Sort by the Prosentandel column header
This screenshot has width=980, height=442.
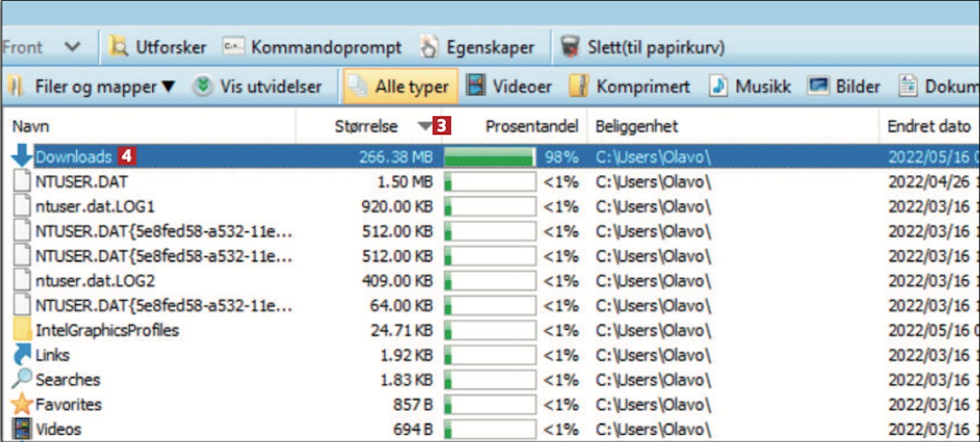532,126
